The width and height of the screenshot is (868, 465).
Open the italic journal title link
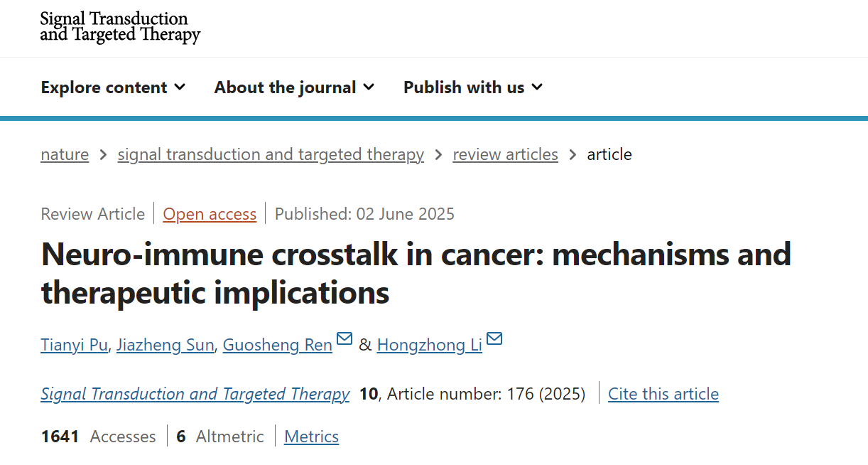195,394
